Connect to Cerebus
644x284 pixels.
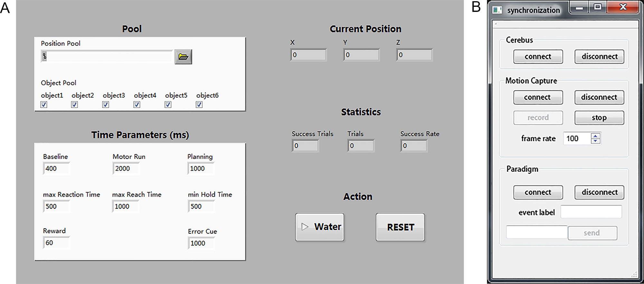538,57
